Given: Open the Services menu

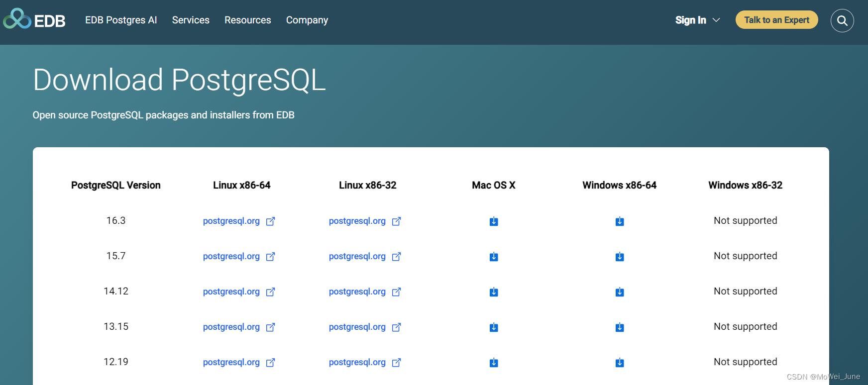Looking at the screenshot, I should pos(191,20).
